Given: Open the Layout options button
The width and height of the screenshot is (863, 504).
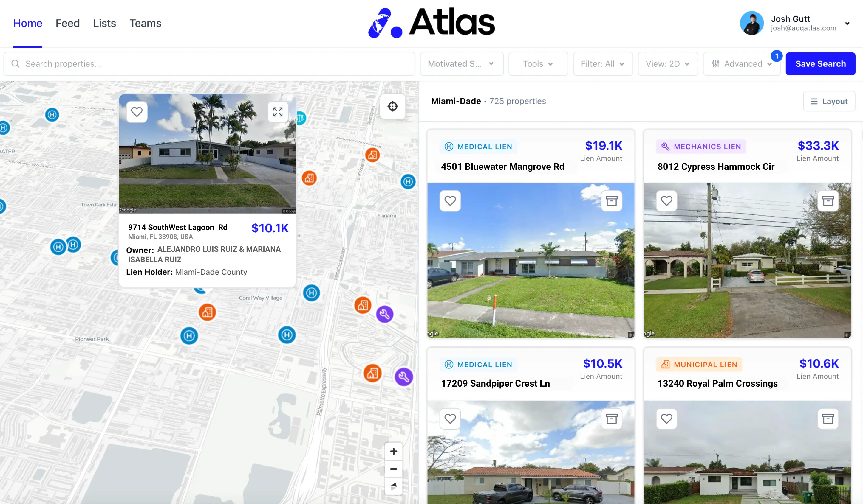Looking at the screenshot, I should click(x=829, y=101).
